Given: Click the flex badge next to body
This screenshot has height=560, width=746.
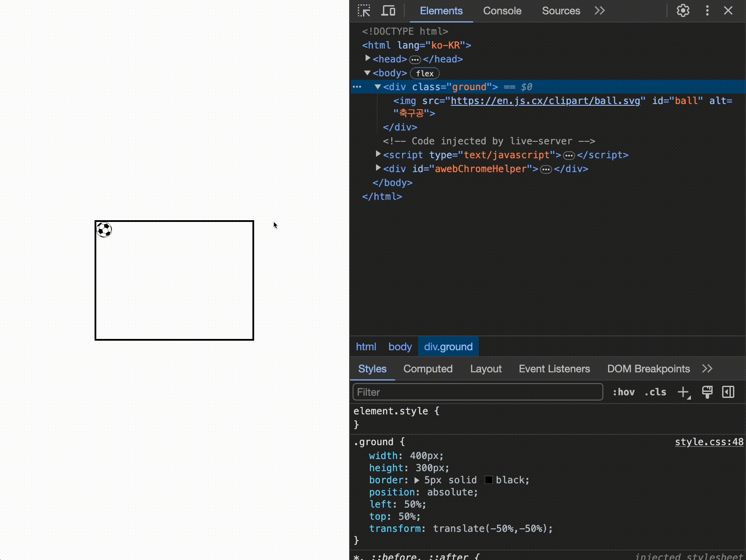Looking at the screenshot, I should (x=425, y=73).
